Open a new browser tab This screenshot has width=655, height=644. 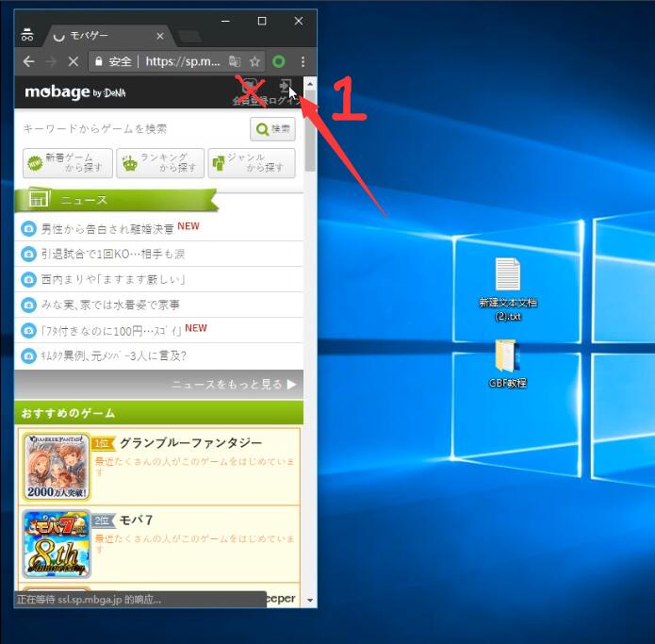[189, 37]
